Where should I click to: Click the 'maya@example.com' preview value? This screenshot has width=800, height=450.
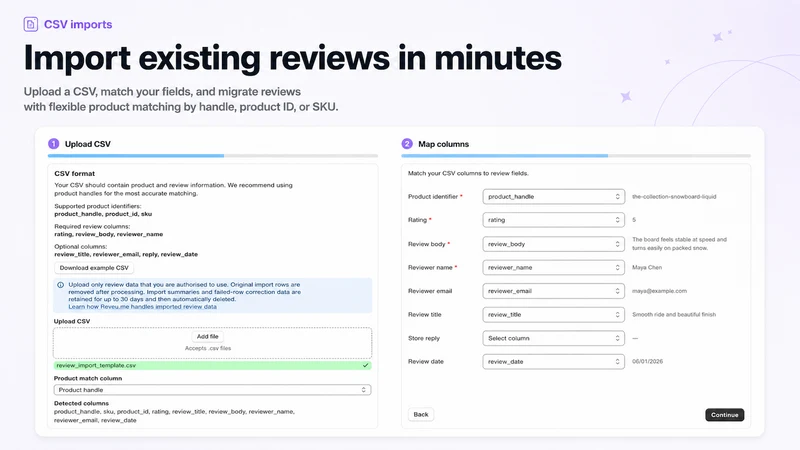tap(659, 291)
